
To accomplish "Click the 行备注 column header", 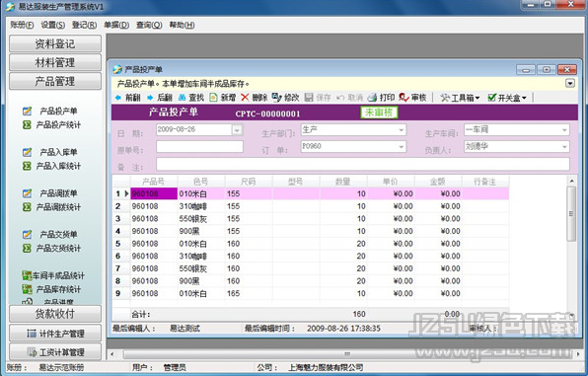I will (x=485, y=182).
